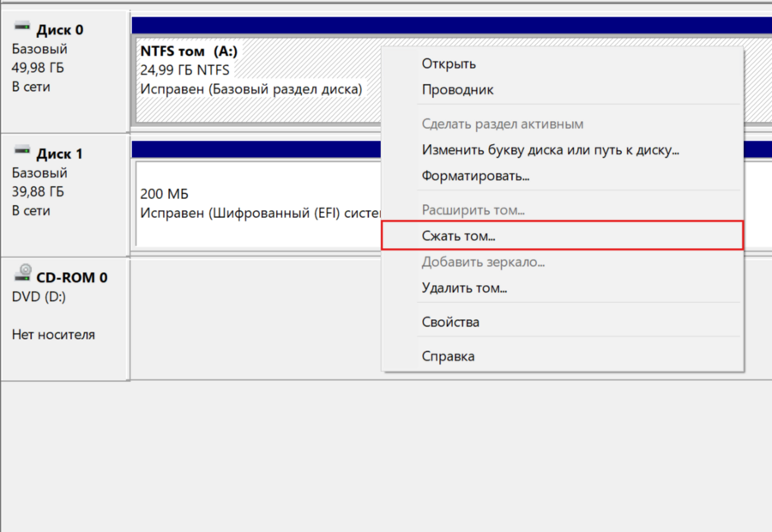Image resolution: width=772 pixels, height=532 pixels.
Task: Select Удалить том... from the menu
Action: [464, 287]
